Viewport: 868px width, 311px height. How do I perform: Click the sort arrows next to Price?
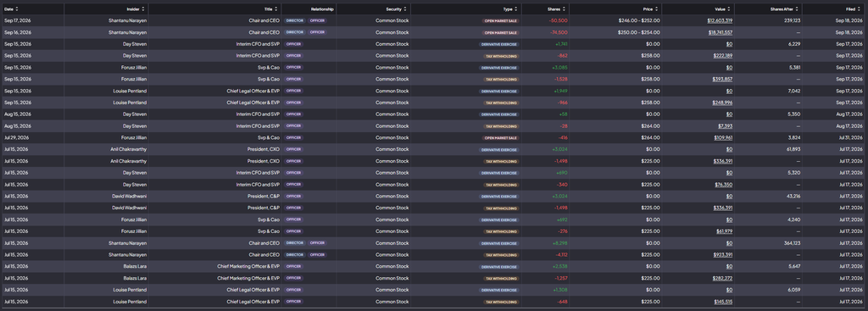point(657,8)
